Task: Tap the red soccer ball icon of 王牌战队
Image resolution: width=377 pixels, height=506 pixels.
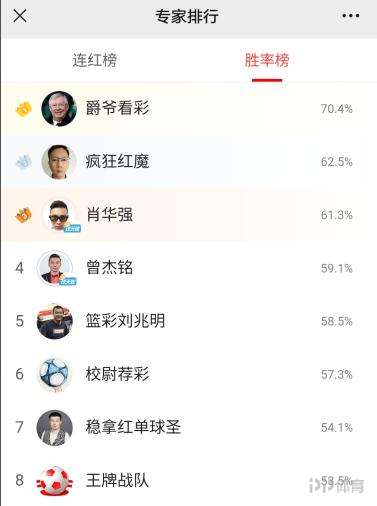Action: tap(54, 481)
